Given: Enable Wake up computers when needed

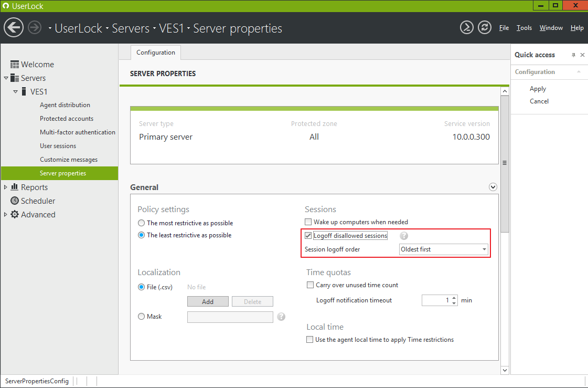Looking at the screenshot, I should 308,222.
